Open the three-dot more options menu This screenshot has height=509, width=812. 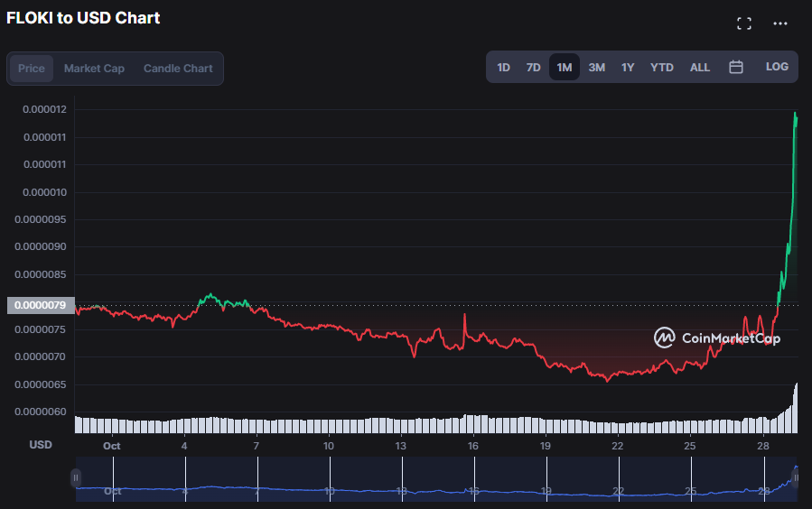coord(779,23)
